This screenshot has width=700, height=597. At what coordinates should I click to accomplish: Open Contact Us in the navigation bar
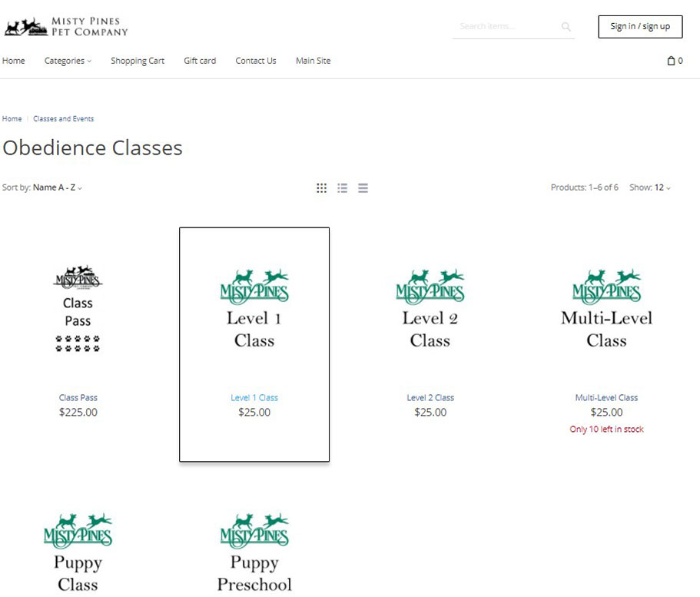point(256,61)
